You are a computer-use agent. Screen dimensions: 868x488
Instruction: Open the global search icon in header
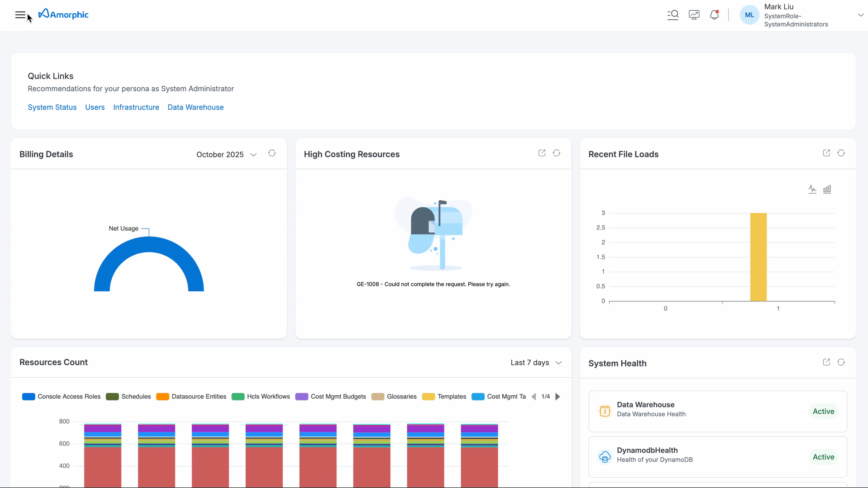pos(673,15)
